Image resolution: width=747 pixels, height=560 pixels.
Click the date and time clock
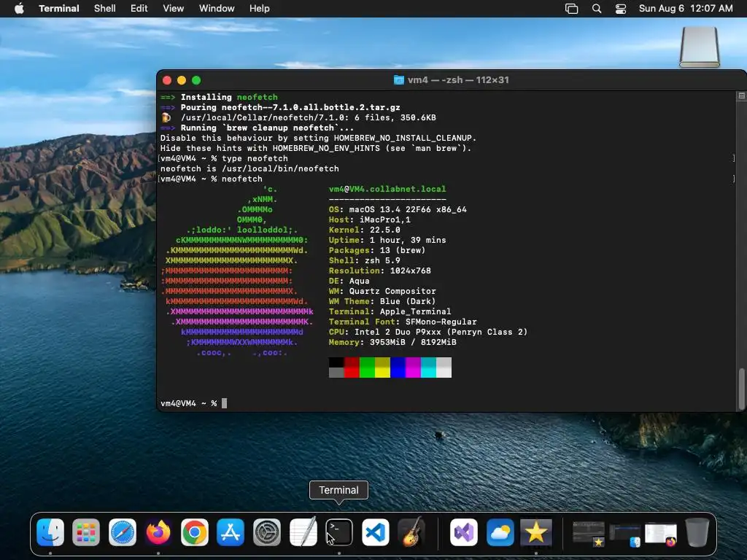point(686,9)
